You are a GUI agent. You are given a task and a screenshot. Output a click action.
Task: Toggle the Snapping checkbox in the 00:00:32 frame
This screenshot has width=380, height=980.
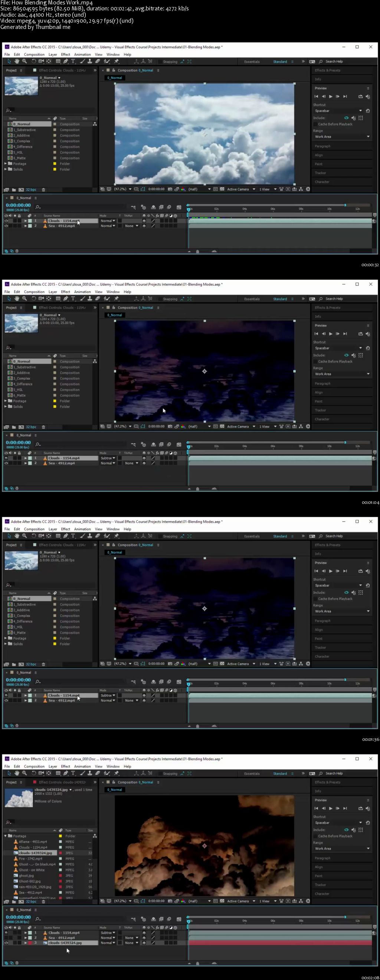click(x=160, y=62)
